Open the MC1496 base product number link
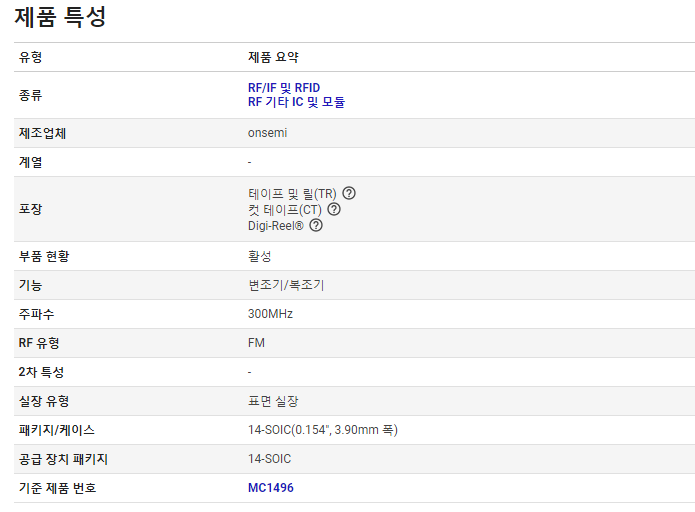 (271, 488)
